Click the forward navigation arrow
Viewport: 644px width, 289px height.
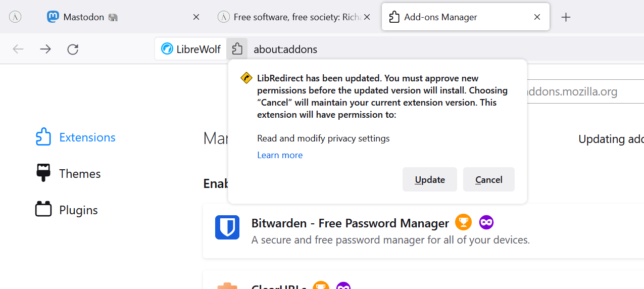(45, 49)
